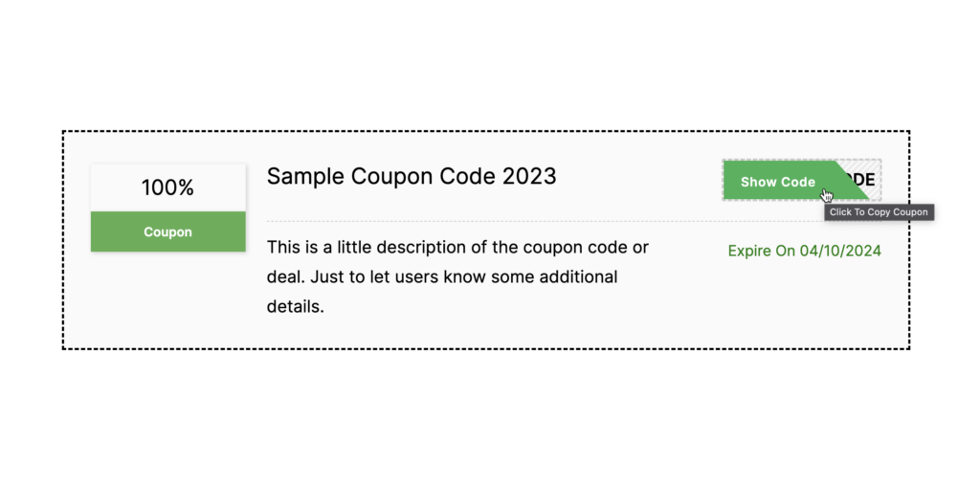Click the partially hidden coupon code text
This screenshot has width=980, height=484.
pyautogui.click(x=863, y=180)
